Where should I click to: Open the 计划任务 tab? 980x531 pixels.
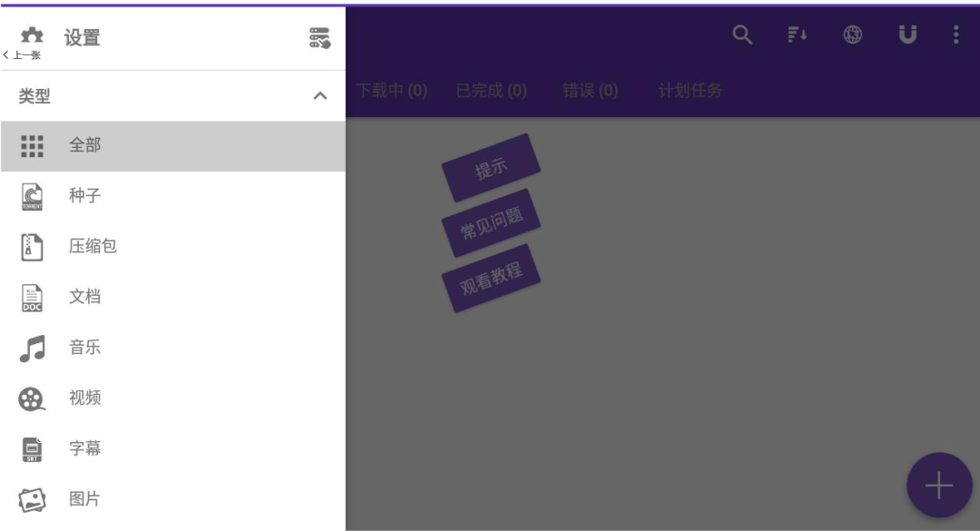tap(691, 90)
